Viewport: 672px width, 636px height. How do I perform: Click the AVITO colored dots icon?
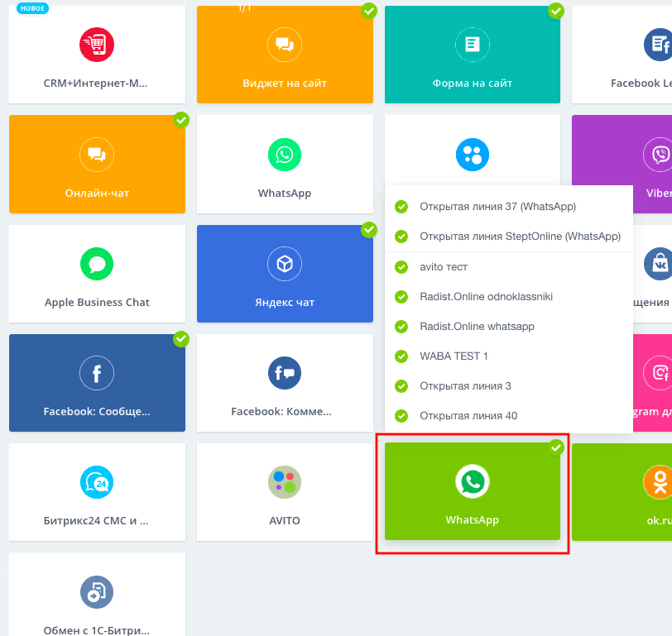285,482
